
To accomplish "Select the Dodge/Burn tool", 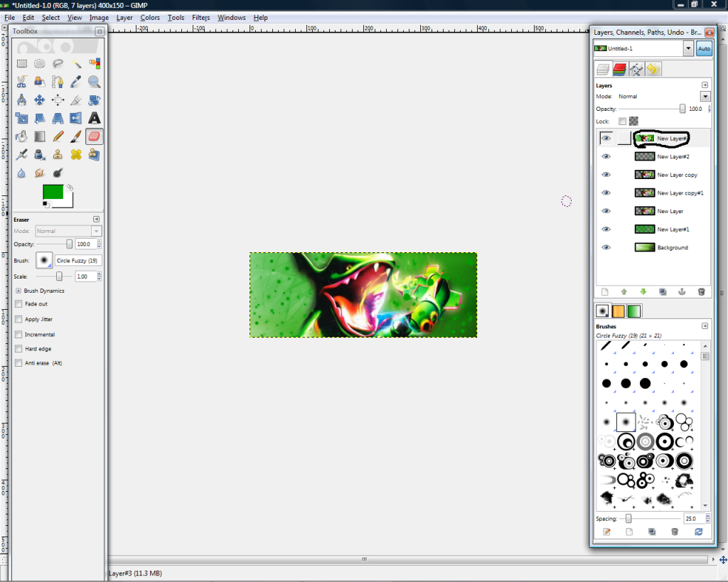I will 58,173.
